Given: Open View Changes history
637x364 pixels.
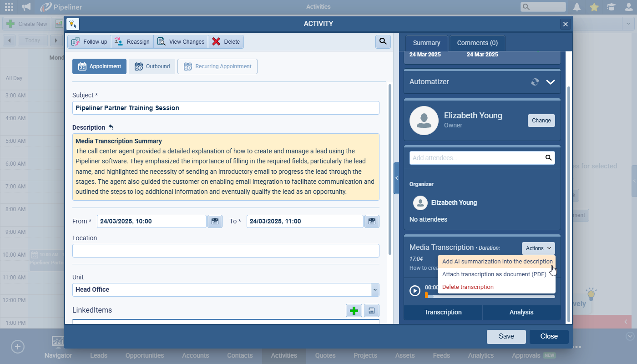Looking at the screenshot, I should (x=181, y=42).
